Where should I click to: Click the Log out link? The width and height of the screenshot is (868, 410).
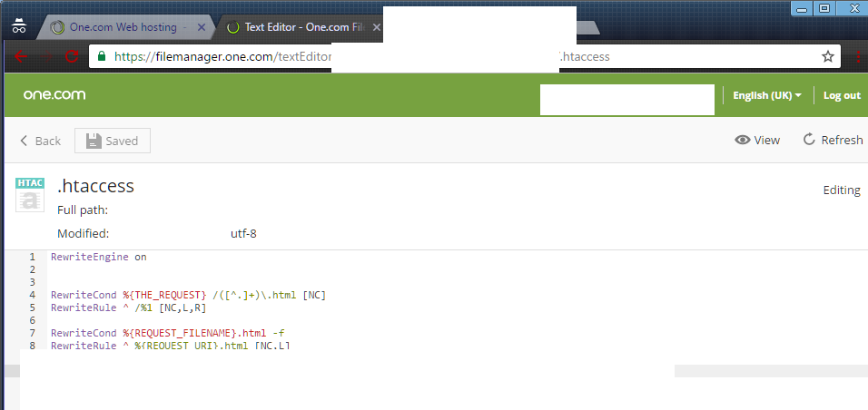pyautogui.click(x=842, y=95)
